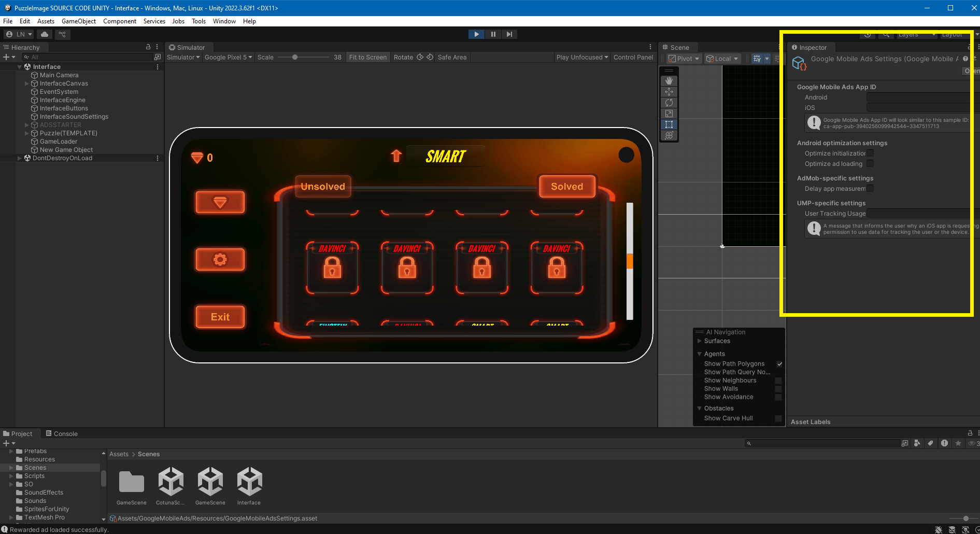Viewport: 980px width, 534px height.
Task: Switch to the Console tab
Action: (x=62, y=433)
